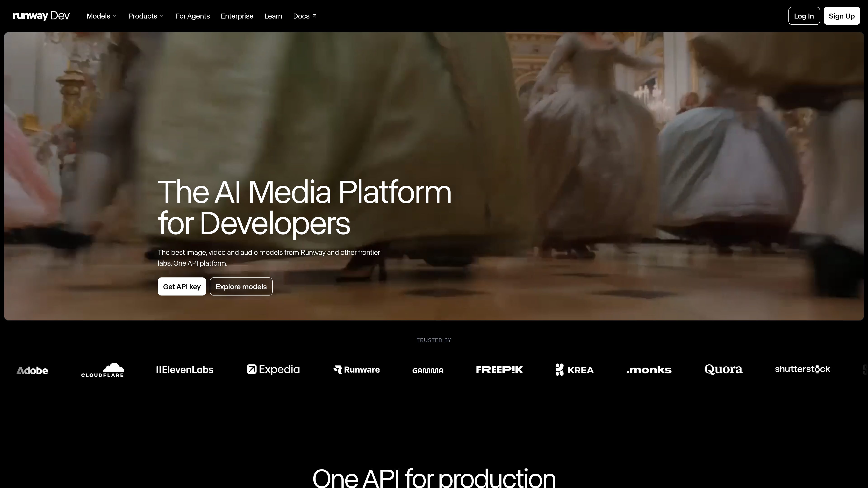The image size is (868, 488).
Task: Click the 'One API for production' heading
Action: (434, 478)
